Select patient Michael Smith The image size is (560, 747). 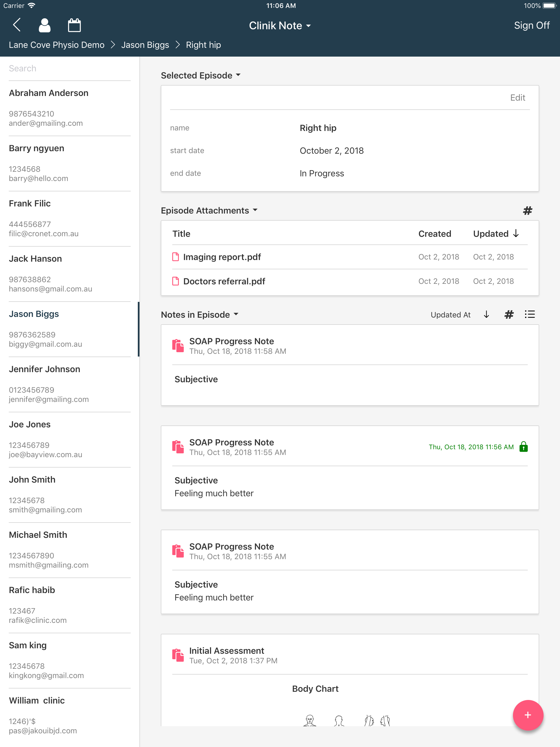click(69, 550)
